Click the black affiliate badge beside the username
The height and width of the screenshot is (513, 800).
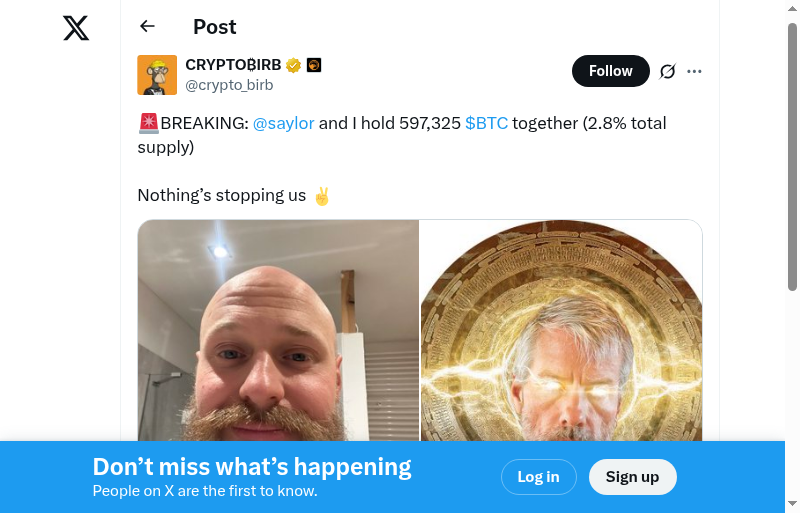coord(314,65)
